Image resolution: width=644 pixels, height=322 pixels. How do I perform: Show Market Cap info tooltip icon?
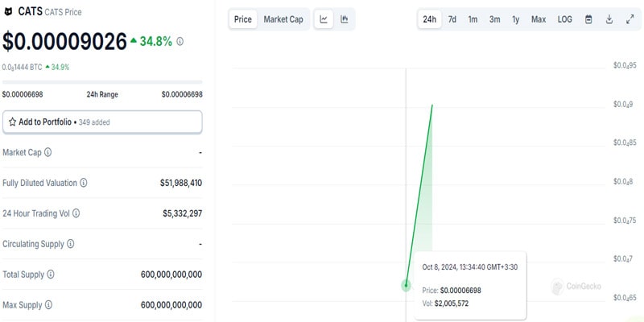pyautogui.click(x=47, y=152)
